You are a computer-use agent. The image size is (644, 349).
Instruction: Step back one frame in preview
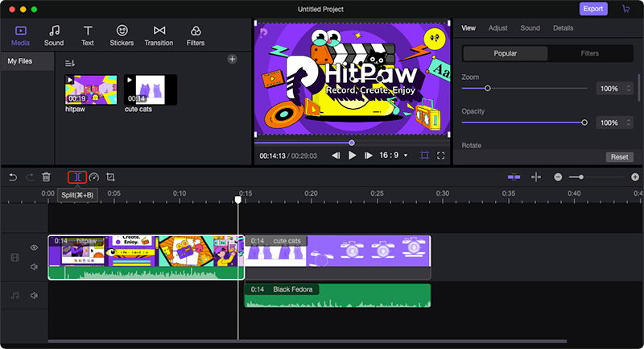point(336,156)
